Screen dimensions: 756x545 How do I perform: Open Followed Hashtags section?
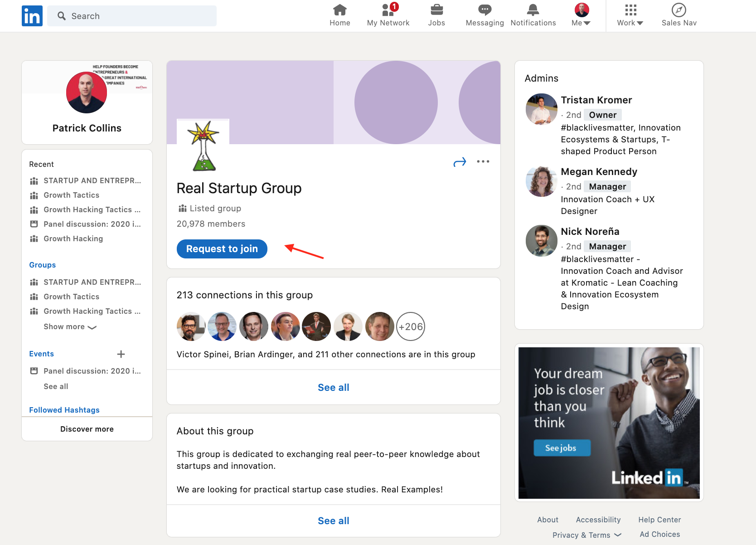(64, 410)
